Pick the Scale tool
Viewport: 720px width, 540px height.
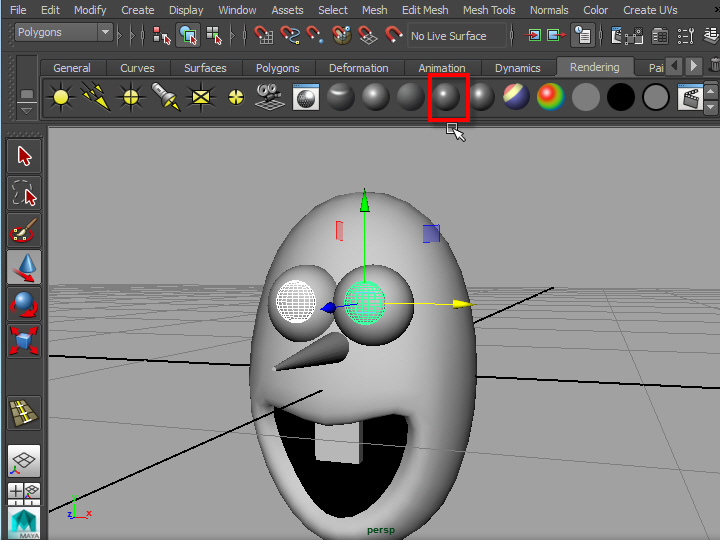click(24, 341)
